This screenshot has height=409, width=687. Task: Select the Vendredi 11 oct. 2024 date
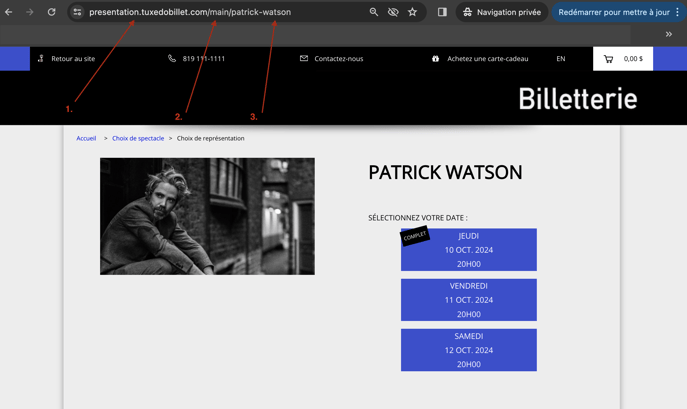tap(469, 300)
